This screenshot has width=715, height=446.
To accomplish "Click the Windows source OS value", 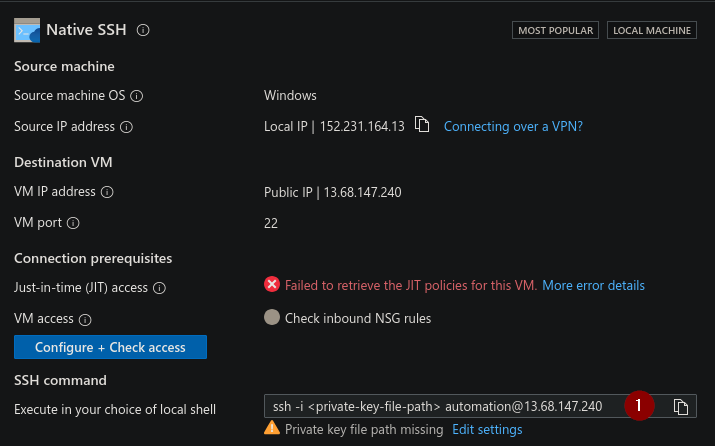I will [x=290, y=96].
